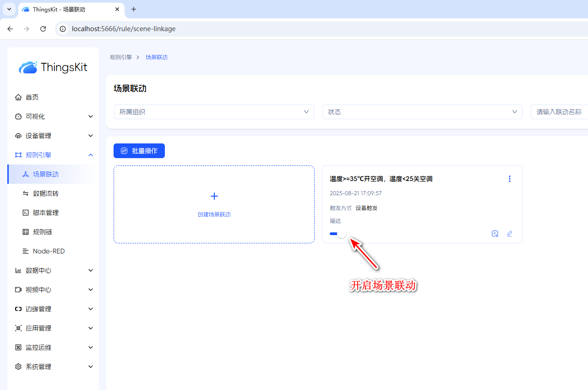This screenshot has height=390, width=588.
Task: Expand the 设备管理 sidebar menu
Action: (53, 136)
